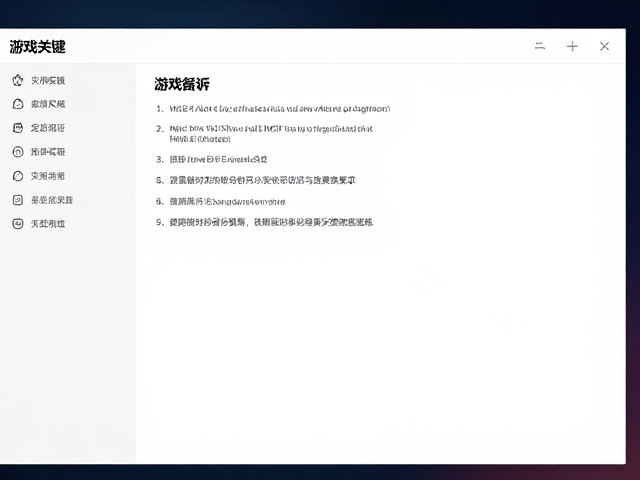Minimize the 游戏关键 window

point(540,46)
